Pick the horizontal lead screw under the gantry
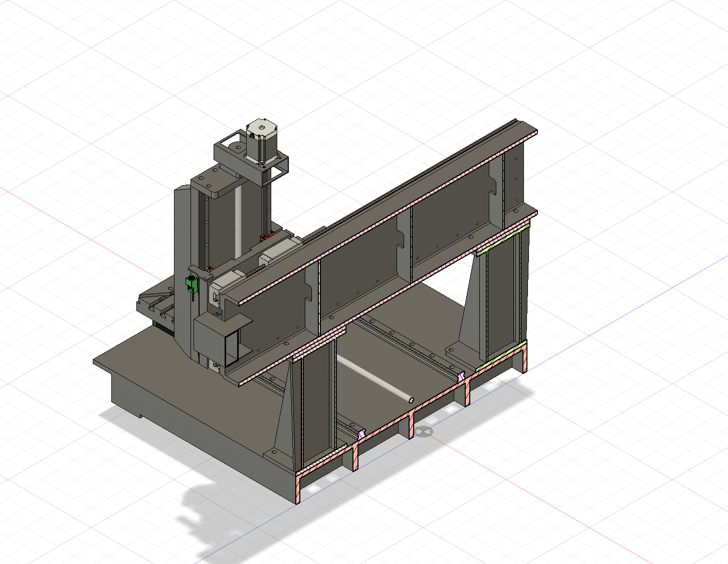This screenshot has width=728, height=564. 375,379
